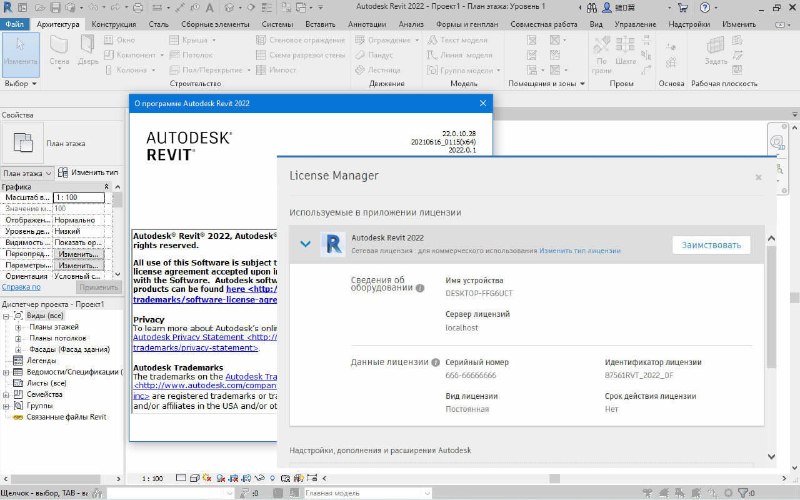Expand the Планы потолков tree node
Screen dimensions: 800x500
(18, 338)
